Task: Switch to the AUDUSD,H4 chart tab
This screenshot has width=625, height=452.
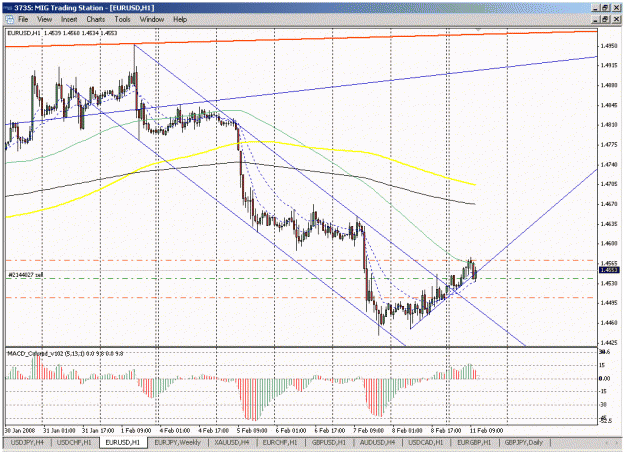Action: [x=377, y=442]
